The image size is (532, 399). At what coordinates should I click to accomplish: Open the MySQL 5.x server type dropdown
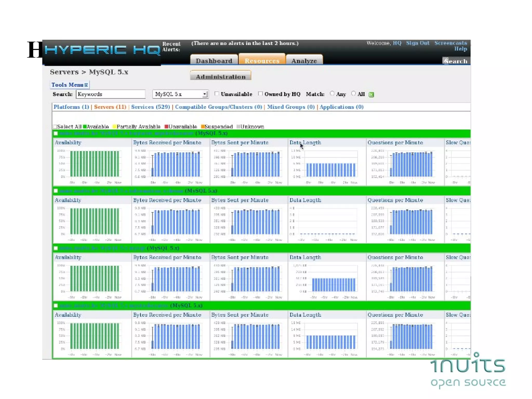click(180, 94)
